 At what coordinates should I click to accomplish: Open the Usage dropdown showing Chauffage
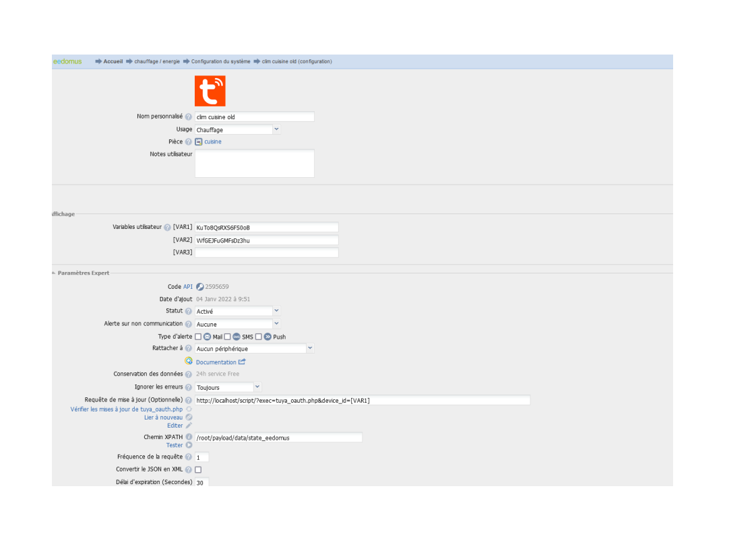pos(238,130)
